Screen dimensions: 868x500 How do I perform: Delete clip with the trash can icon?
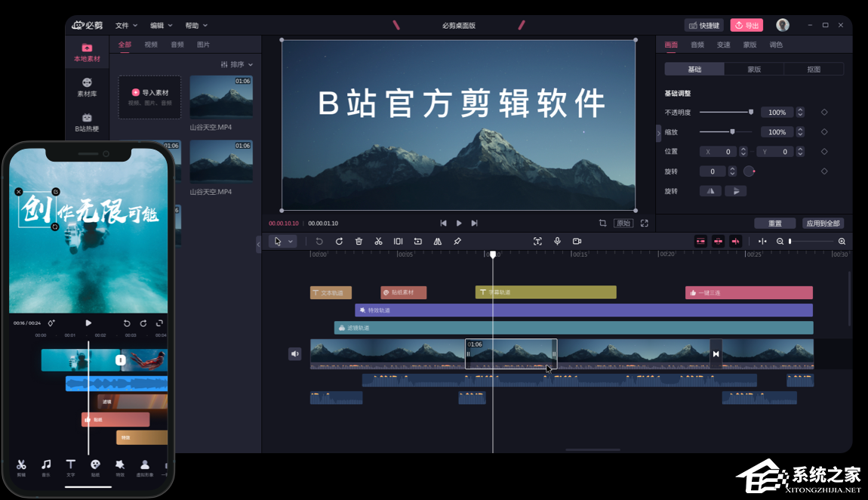[x=359, y=242]
